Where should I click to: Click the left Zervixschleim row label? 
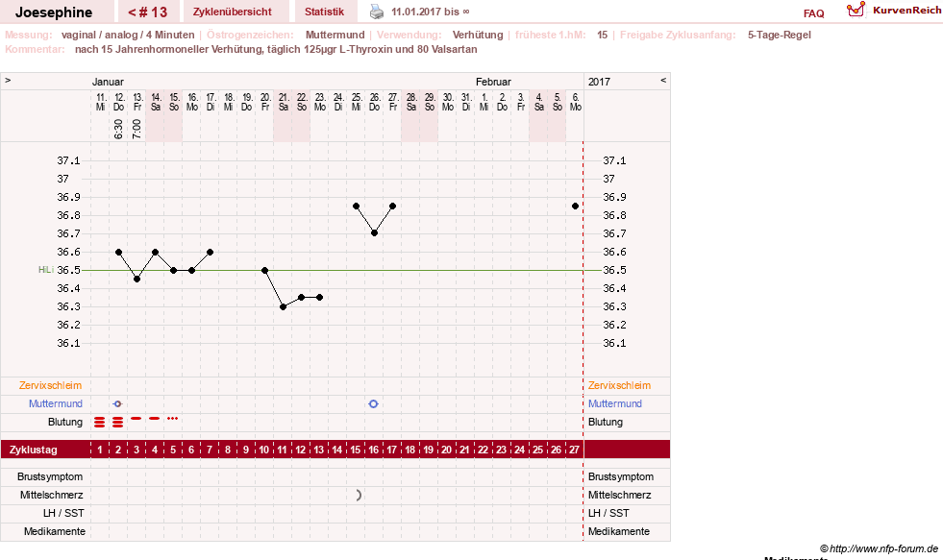click(x=51, y=386)
